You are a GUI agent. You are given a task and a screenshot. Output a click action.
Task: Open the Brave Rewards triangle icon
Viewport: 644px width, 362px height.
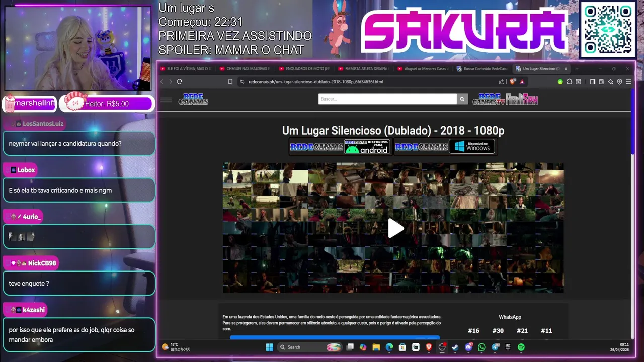click(522, 82)
